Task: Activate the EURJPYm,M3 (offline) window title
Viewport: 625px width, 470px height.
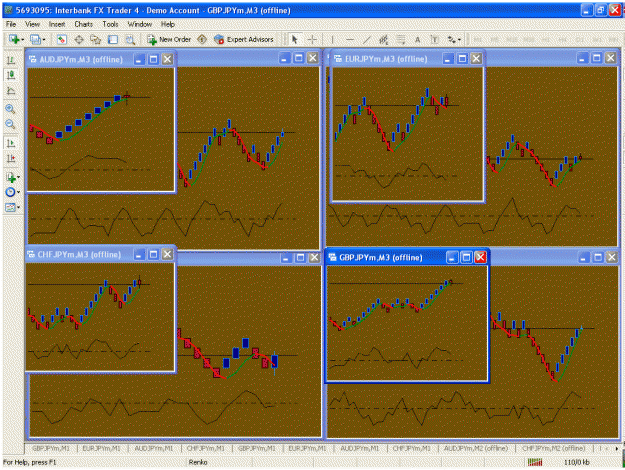Action: click(x=386, y=59)
